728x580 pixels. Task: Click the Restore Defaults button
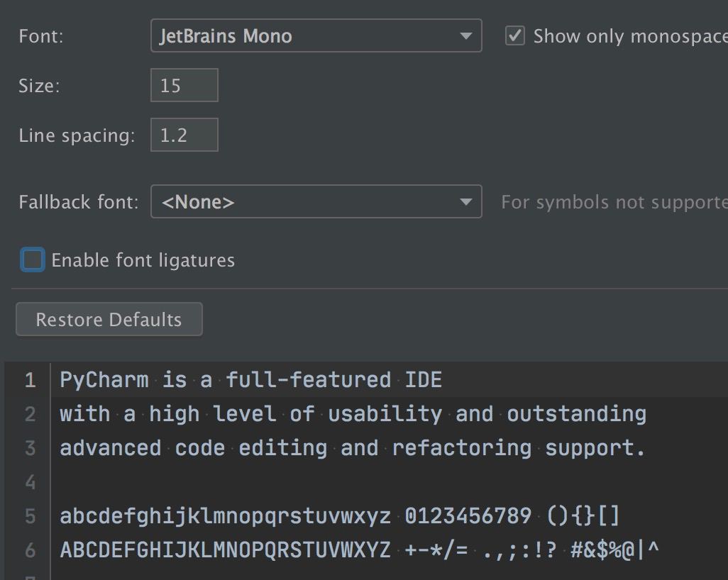109,319
